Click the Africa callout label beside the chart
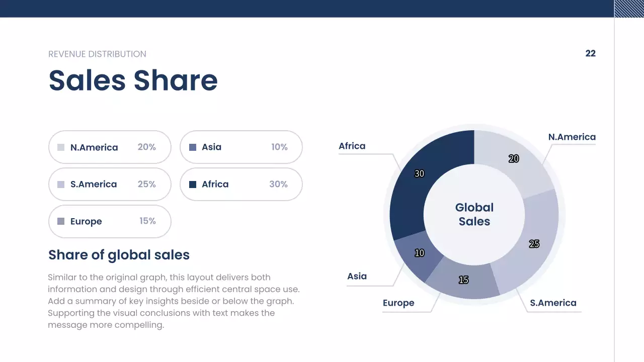This screenshot has height=362, width=644. (x=352, y=146)
